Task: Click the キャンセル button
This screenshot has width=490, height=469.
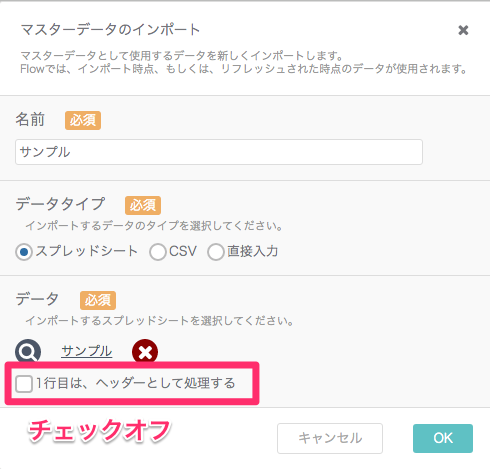Action: pos(330,438)
